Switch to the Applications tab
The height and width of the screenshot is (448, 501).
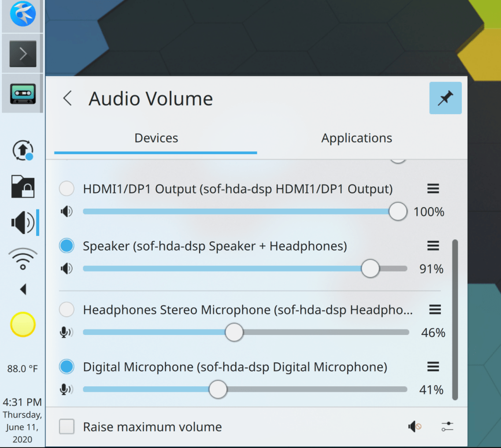(x=357, y=138)
